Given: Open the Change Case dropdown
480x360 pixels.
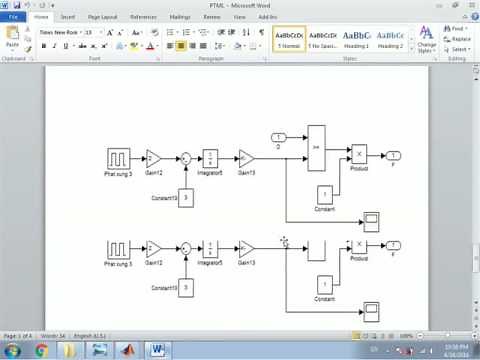Looking at the screenshot, I should [x=137, y=32].
